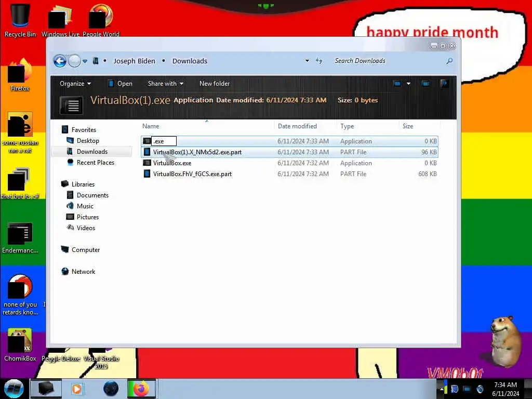Click the Firefox taskbar button
This screenshot has height=399, width=532.
141,389
